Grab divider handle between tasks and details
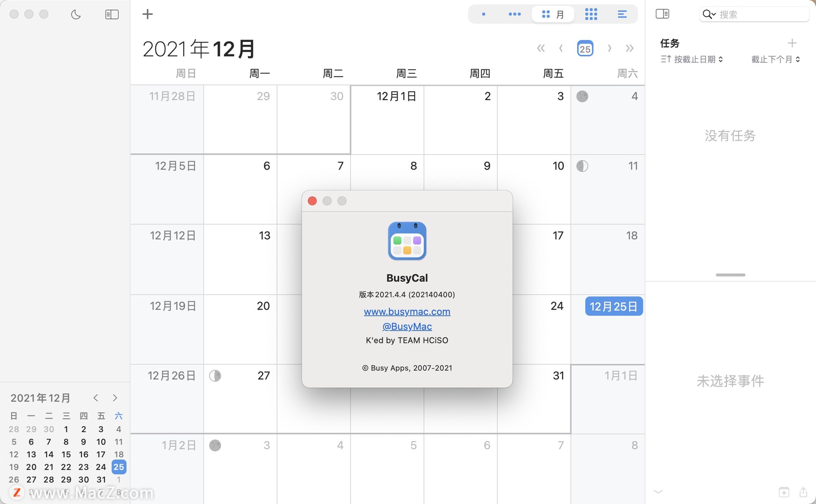 click(x=730, y=275)
